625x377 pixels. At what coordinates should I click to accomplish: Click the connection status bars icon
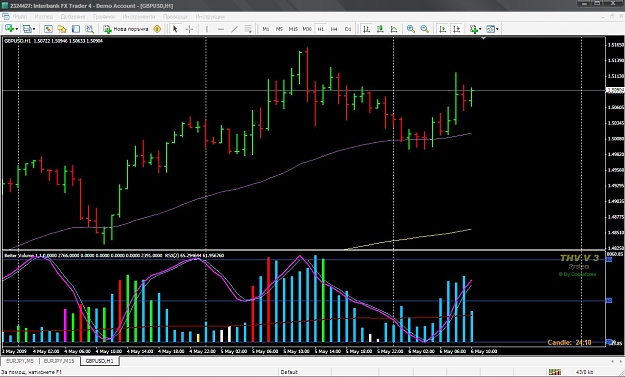point(554,372)
